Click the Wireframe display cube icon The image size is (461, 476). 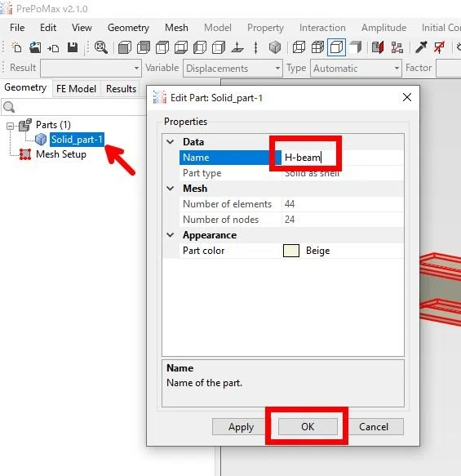point(299,47)
